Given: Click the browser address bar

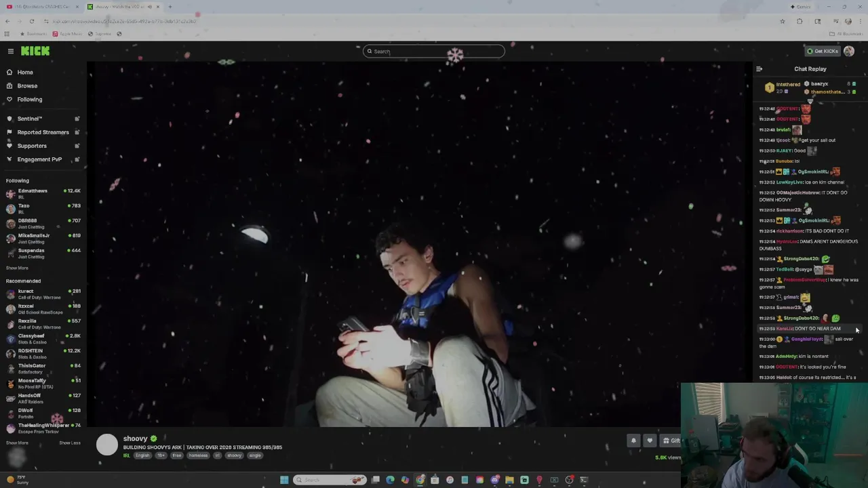Looking at the screenshot, I should 407,21.
